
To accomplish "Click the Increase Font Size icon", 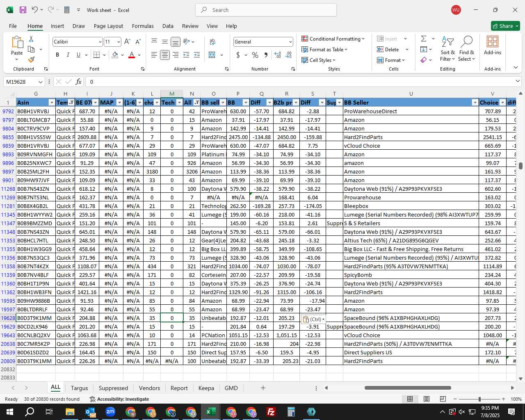I will point(127,41).
